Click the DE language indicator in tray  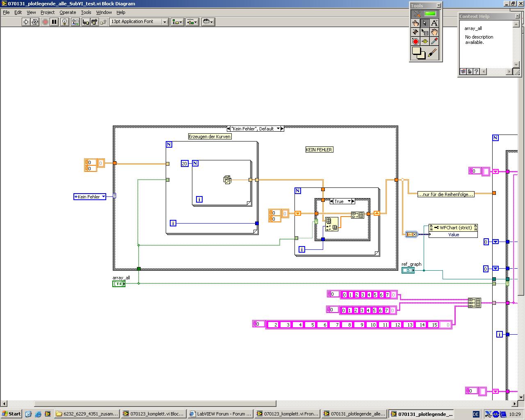coord(476,414)
